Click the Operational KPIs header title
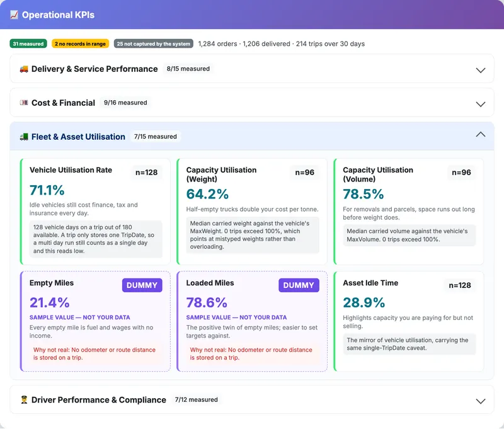 coord(58,14)
